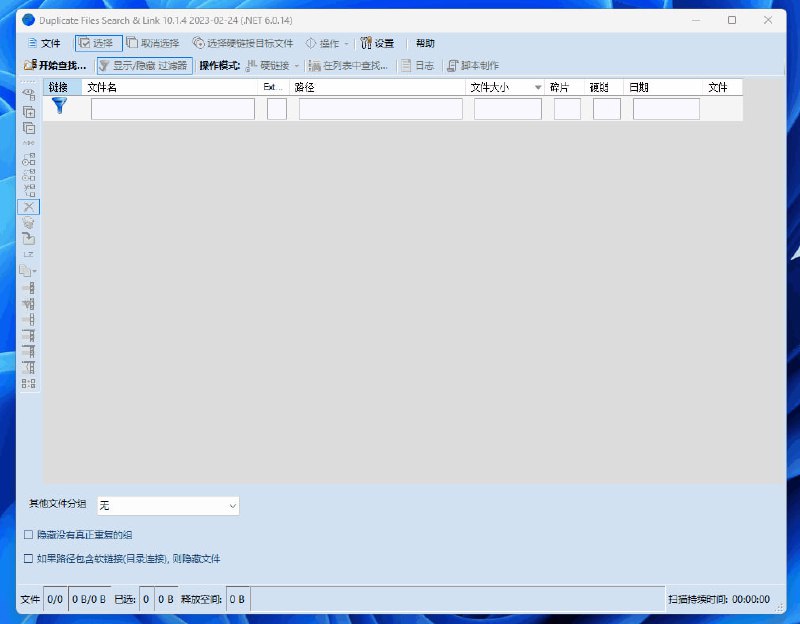800x624 pixels.
Task: Click the X delete icon in sidebar
Action: click(29, 207)
